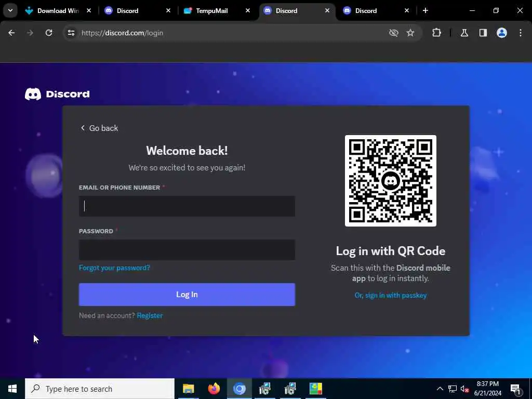Click the Go back link
The width and height of the screenshot is (532, 399).
[x=99, y=128]
